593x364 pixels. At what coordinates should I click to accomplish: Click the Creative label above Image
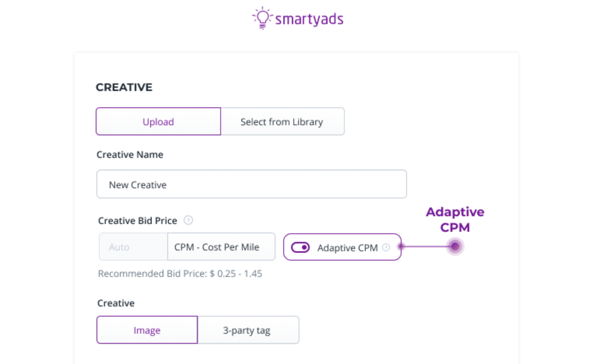point(116,303)
